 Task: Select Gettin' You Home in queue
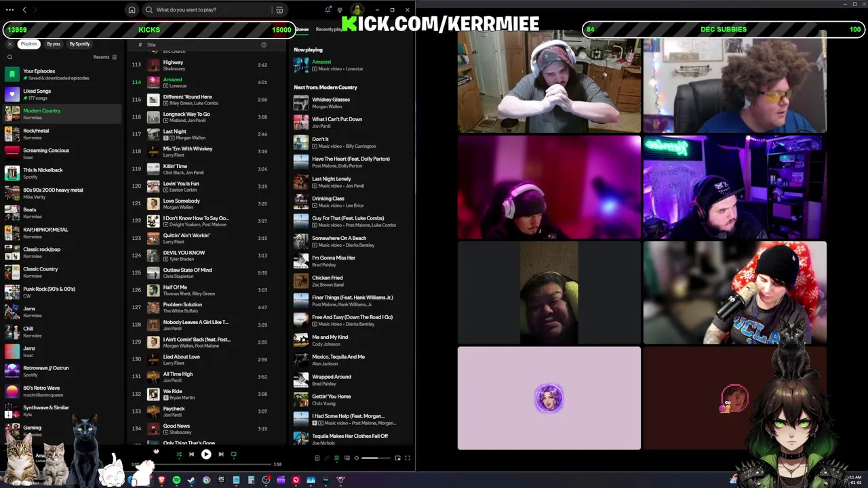point(349,399)
